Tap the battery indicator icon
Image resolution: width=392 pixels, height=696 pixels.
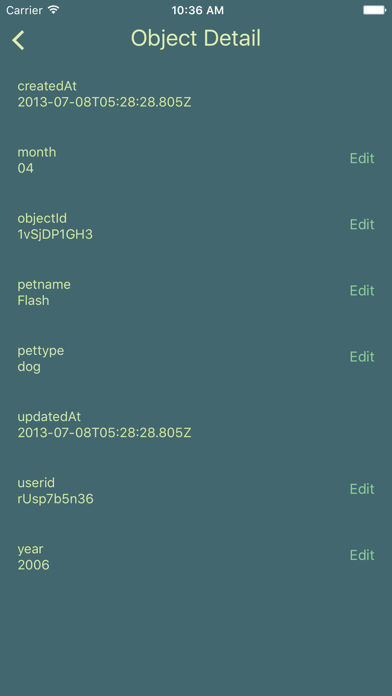point(374,10)
